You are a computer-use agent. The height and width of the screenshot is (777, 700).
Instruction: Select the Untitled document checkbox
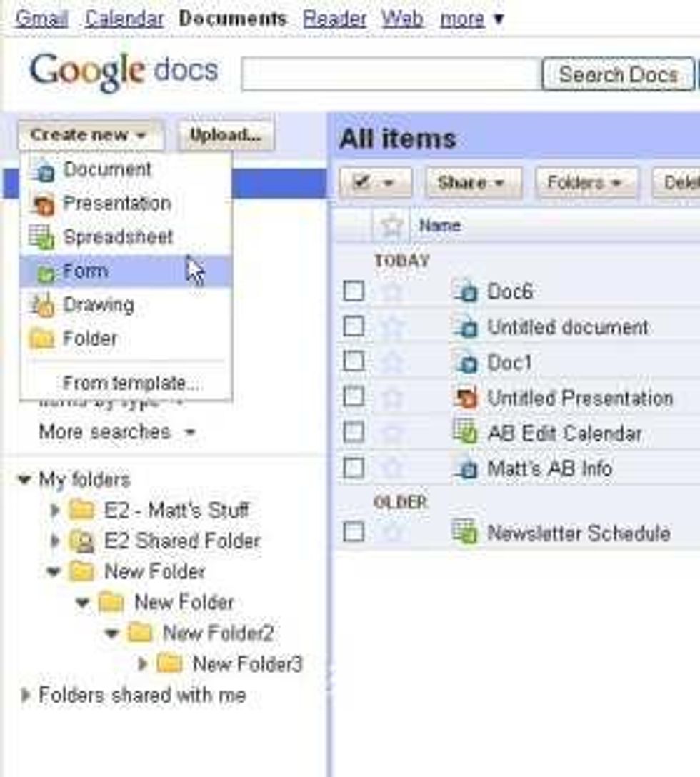pos(354,327)
